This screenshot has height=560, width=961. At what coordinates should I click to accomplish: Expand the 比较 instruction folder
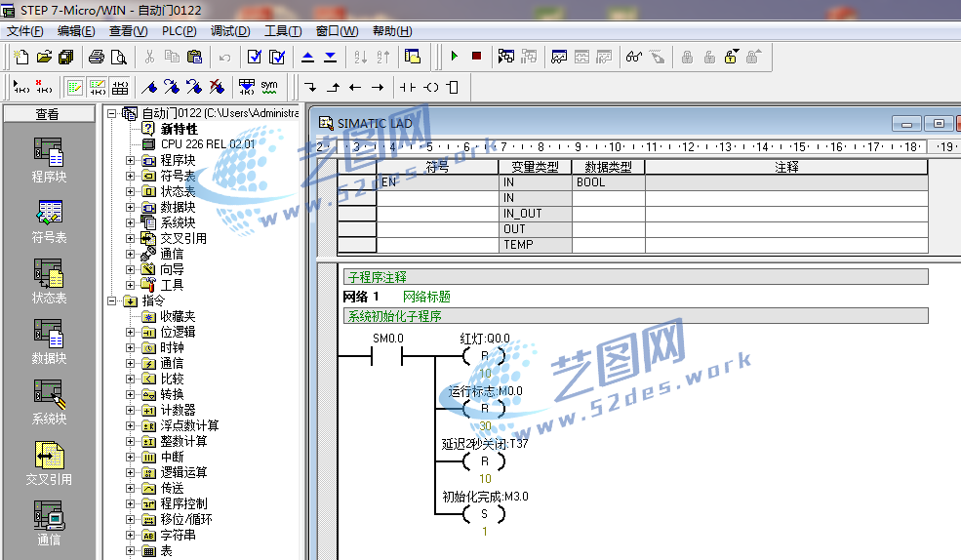(130, 379)
